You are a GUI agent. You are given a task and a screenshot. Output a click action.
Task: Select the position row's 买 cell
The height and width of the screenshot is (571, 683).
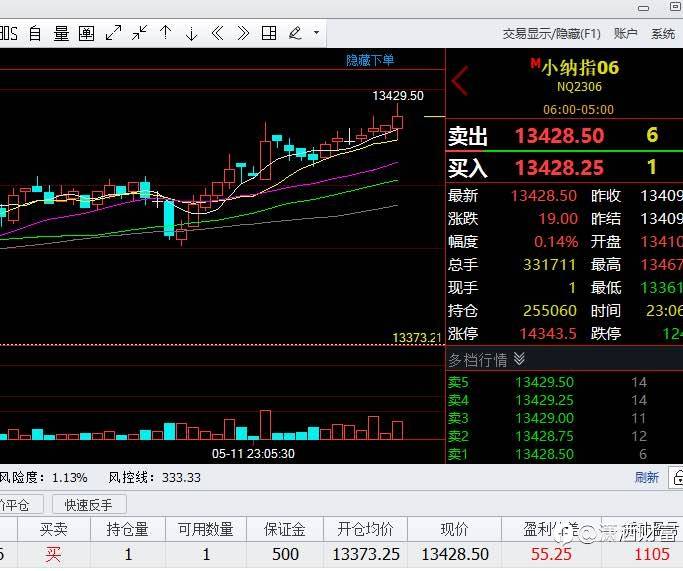pyautogui.click(x=54, y=554)
